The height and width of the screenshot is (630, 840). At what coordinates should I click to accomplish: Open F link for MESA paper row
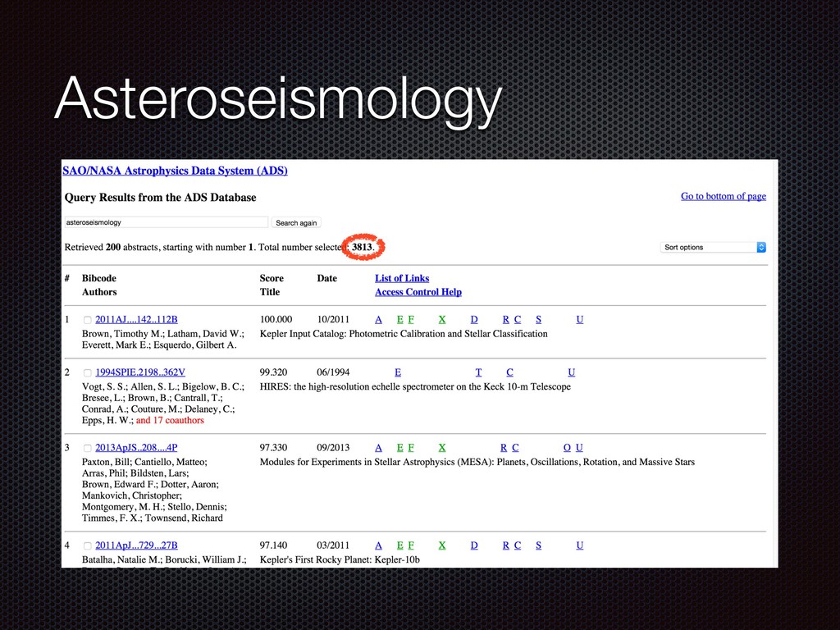(x=411, y=448)
